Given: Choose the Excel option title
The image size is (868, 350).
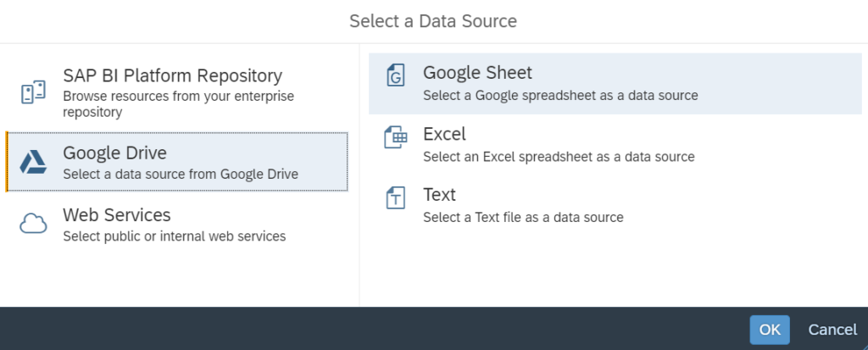Looking at the screenshot, I should click(444, 134).
